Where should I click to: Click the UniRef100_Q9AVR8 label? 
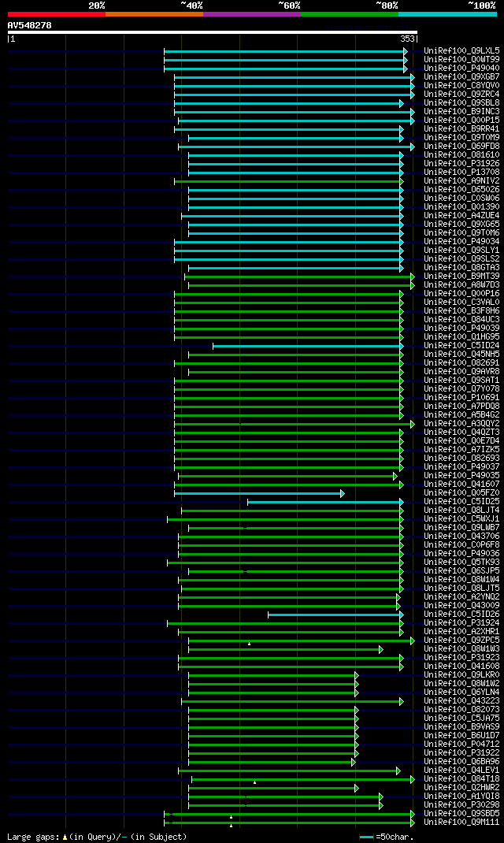click(x=461, y=371)
